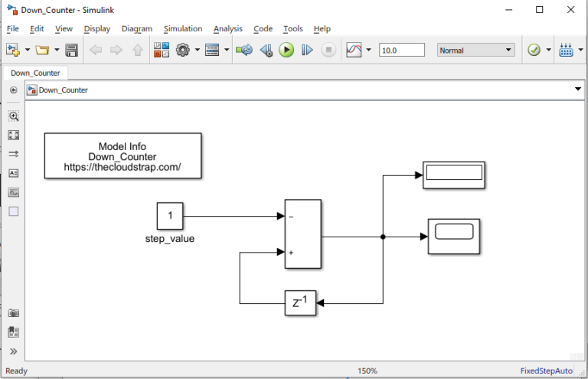
Task: Run the simulation with the Play button
Action: 286,50
